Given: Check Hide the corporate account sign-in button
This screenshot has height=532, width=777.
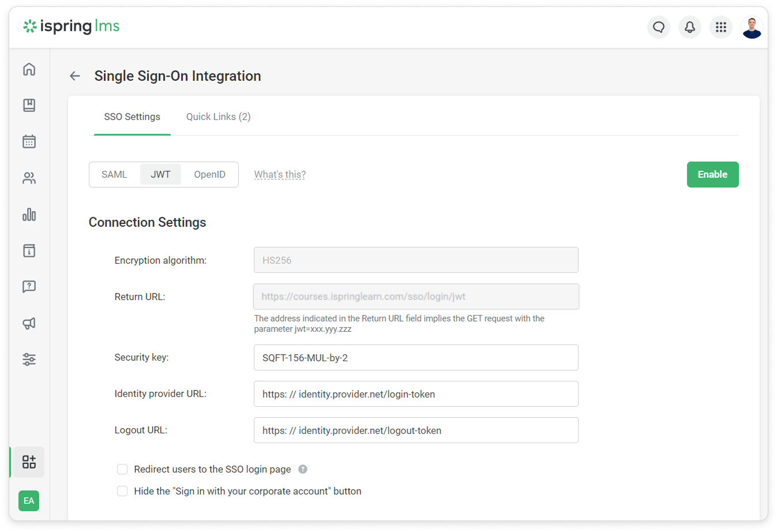Looking at the screenshot, I should coord(122,491).
